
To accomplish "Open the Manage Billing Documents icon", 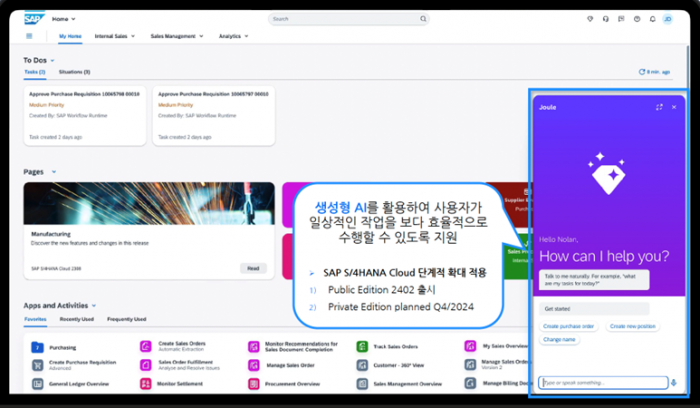I will 470,383.
